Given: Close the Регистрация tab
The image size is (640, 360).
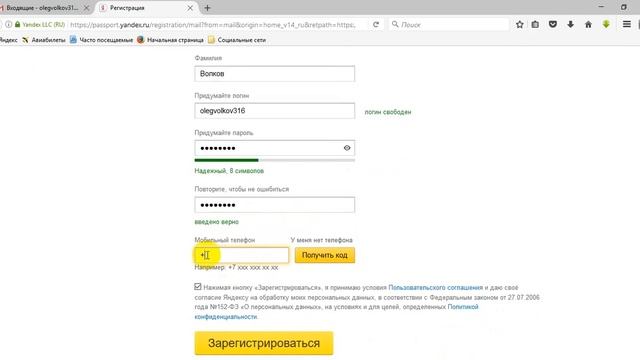Looking at the screenshot, I should point(190,8).
